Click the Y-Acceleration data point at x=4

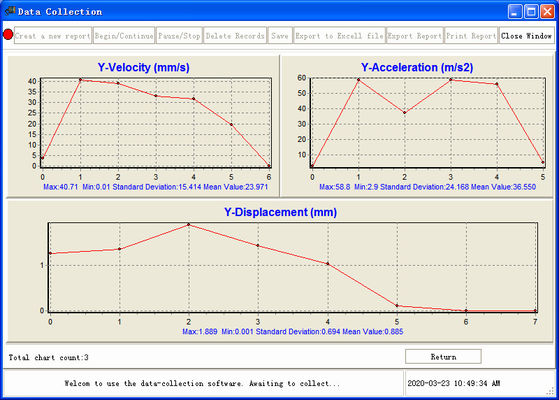[497, 84]
